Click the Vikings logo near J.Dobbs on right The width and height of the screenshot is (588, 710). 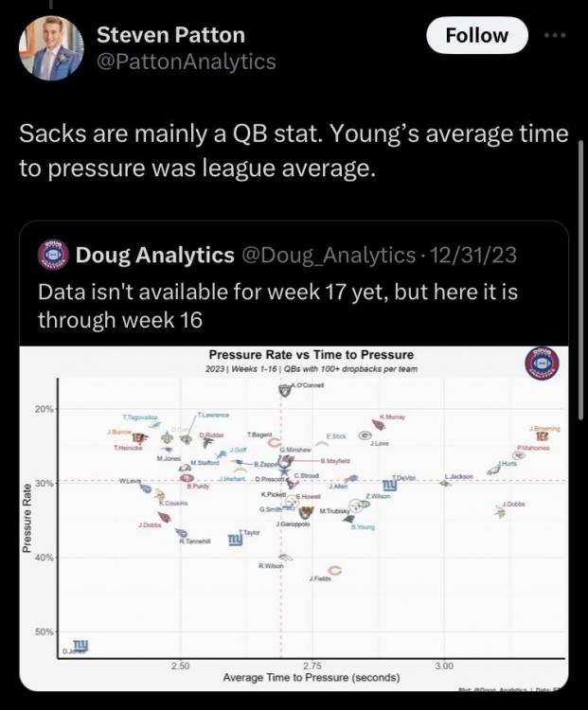pos(500,511)
